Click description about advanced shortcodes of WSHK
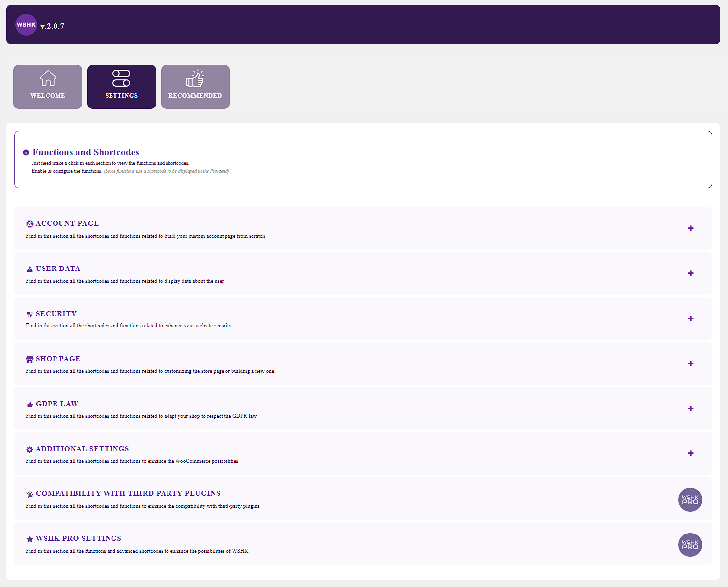 coord(137,551)
